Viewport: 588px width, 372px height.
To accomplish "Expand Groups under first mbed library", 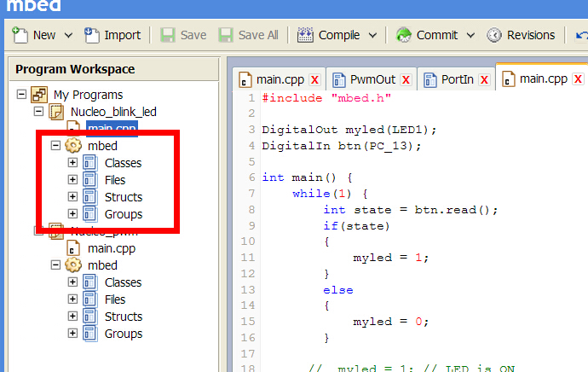I will pos(72,213).
